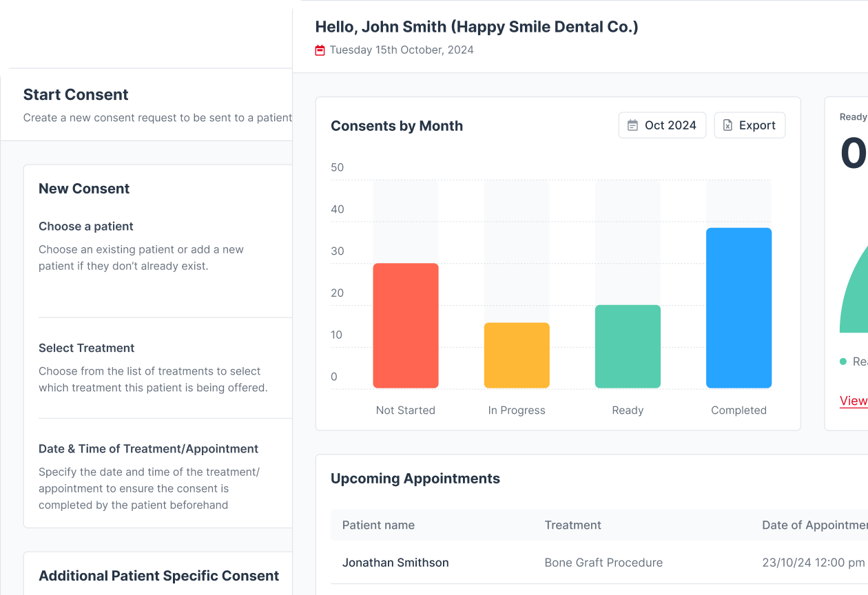Viewport: 868px width, 595px height.
Task: Select the Select Treatment step
Action: click(x=87, y=348)
